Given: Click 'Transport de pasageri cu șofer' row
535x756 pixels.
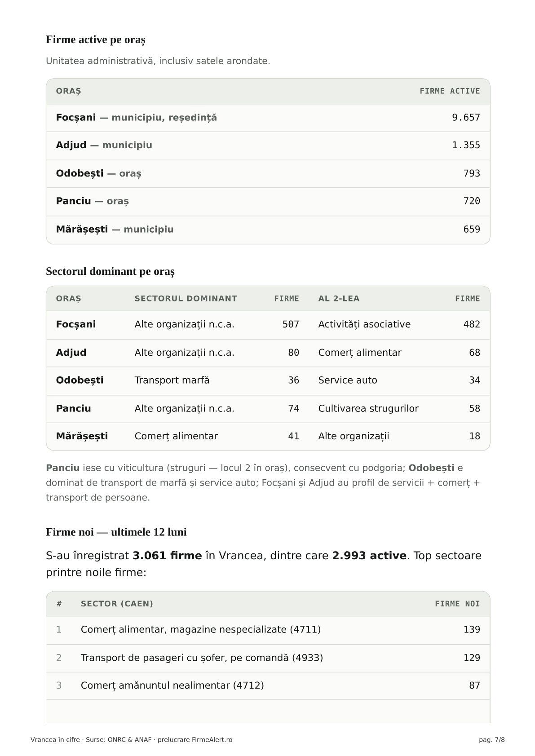Looking at the screenshot, I should click(268, 658).
